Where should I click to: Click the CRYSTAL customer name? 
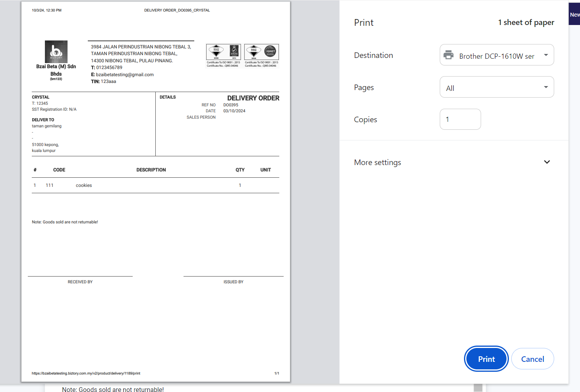coord(41,97)
